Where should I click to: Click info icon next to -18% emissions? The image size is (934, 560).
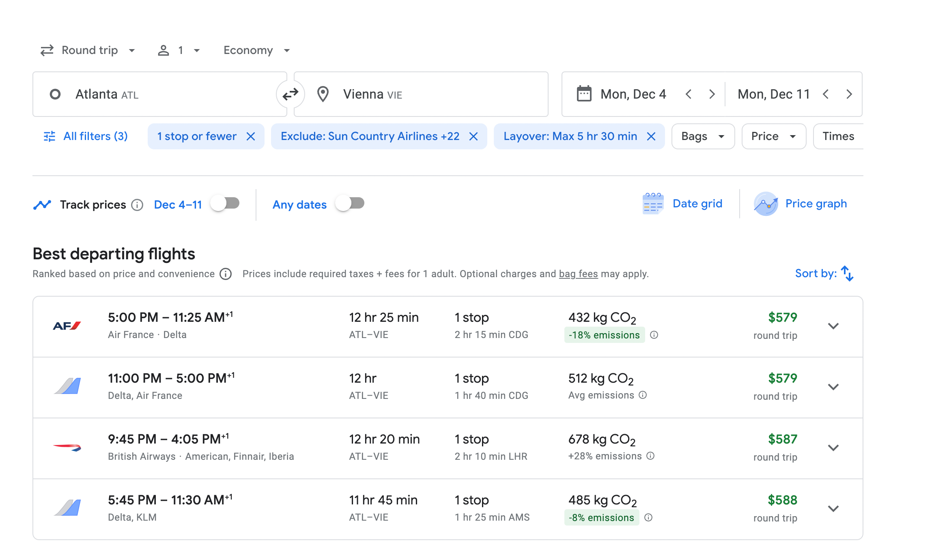pos(654,335)
